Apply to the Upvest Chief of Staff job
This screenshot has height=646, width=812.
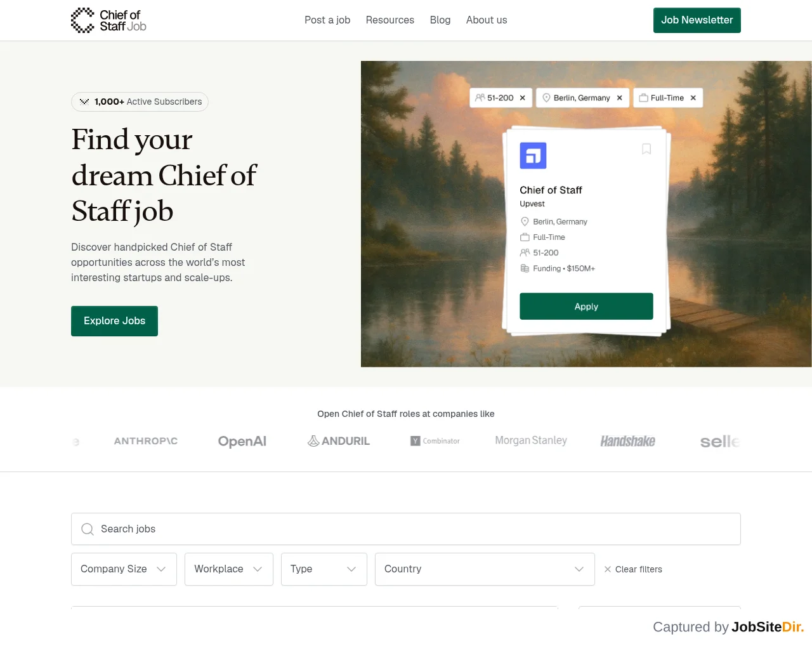pyautogui.click(x=586, y=307)
